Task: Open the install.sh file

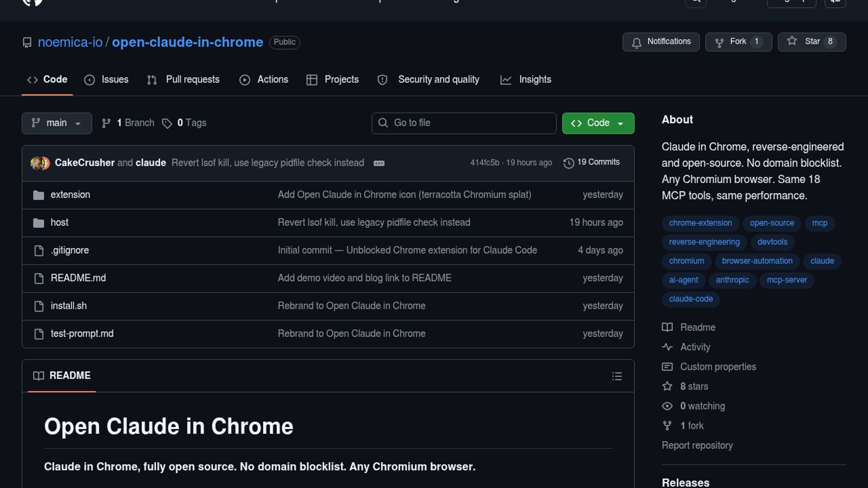Action: tap(68, 306)
